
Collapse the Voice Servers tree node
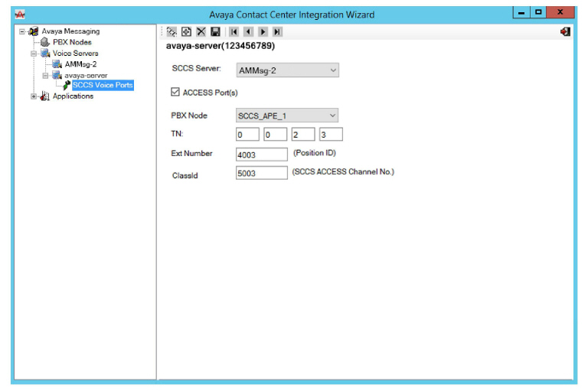click(x=34, y=54)
